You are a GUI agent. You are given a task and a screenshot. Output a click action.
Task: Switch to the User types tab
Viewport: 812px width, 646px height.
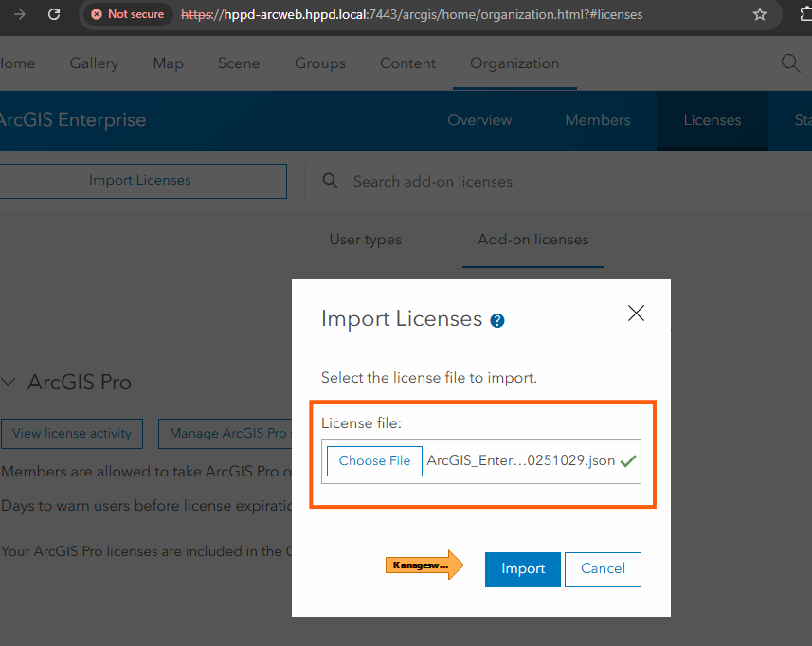tap(365, 241)
